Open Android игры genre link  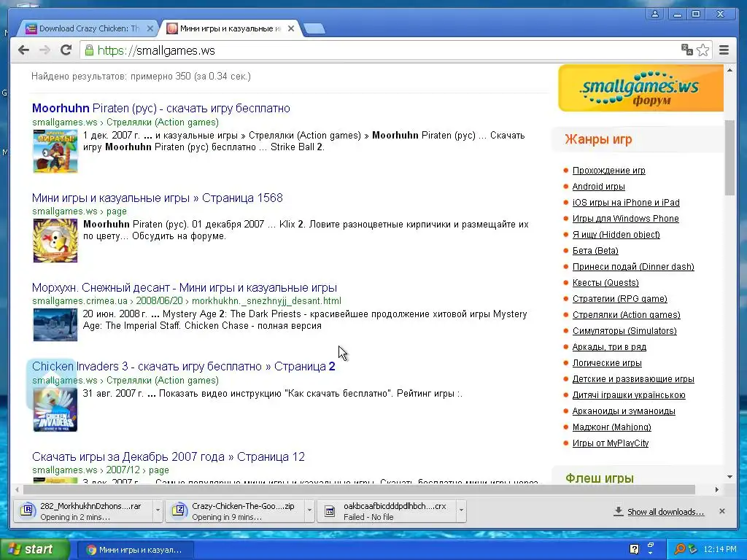point(598,187)
